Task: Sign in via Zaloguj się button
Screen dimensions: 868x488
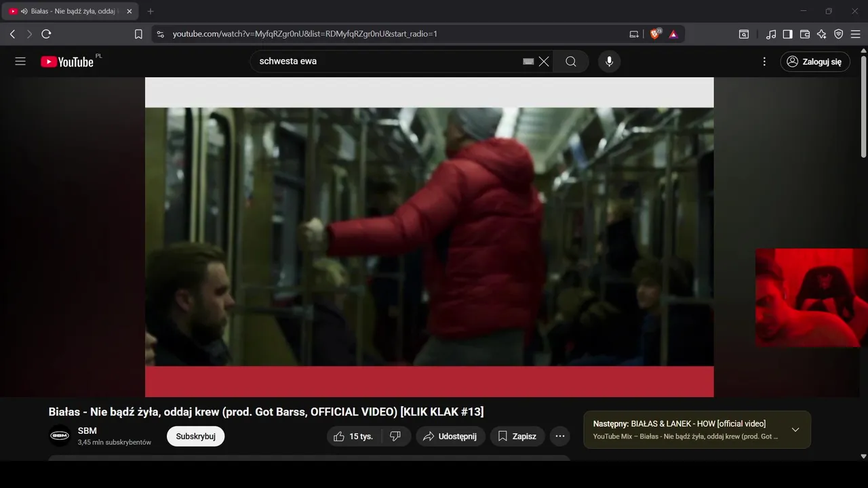Action: click(x=815, y=62)
